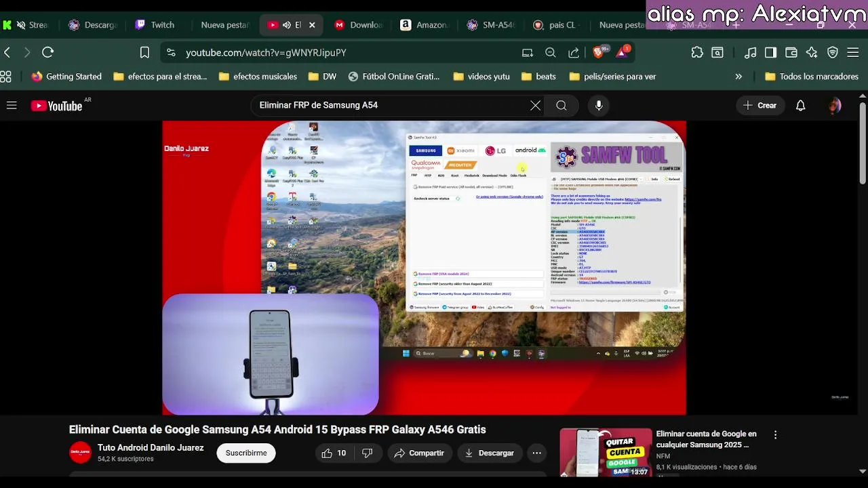Go to YouTube home via logo
Viewport: 868px width, 488px height.
click(57, 105)
